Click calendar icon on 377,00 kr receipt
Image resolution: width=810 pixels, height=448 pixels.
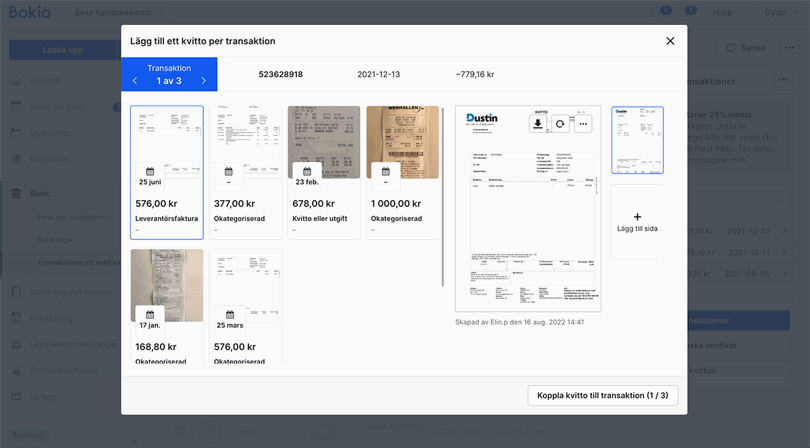228,172
